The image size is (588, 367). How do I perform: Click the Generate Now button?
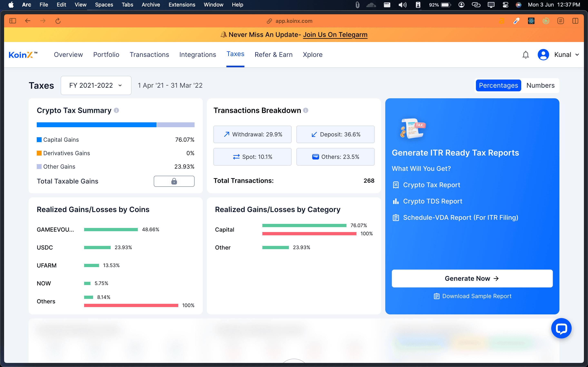click(472, 278)
